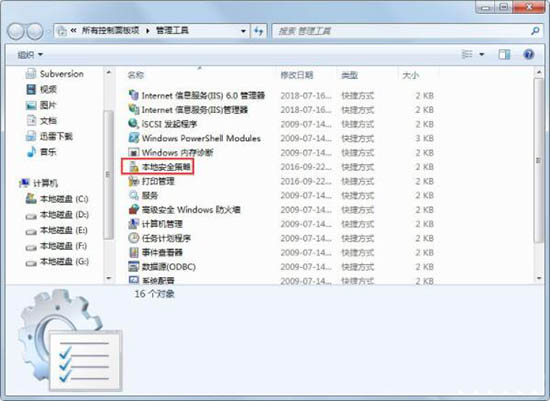550x401 pixels.
Task: Click 所有控制面板项 in the address bar
Action: pyautogui.click(x=110, y=31)
